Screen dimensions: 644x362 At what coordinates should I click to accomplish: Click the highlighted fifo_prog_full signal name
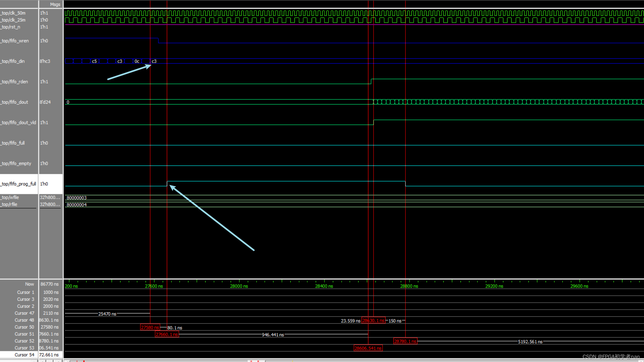pyautogui.click(x=18, y=184)
